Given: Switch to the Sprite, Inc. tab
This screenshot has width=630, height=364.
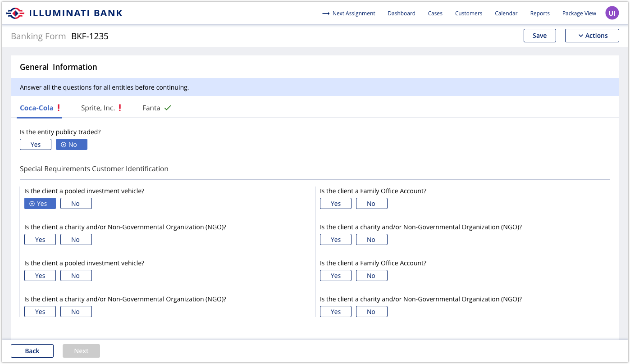Looking at the screenshot, I should 97,108.
